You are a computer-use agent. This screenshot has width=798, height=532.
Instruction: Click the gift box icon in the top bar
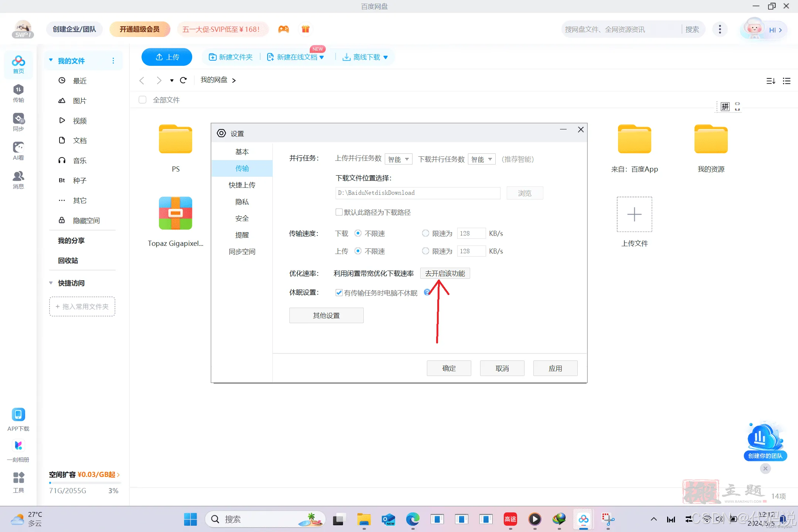305,29
